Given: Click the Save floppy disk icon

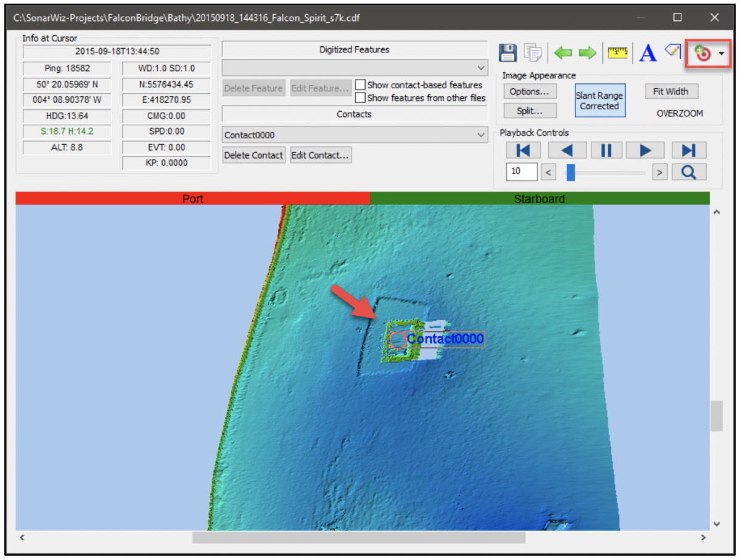Looking at the screenshot, I should coord(507,53).
